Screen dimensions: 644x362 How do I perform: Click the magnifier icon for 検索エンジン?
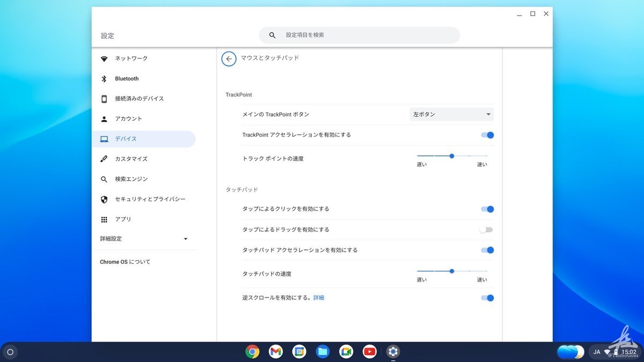[x=104, y=179]
